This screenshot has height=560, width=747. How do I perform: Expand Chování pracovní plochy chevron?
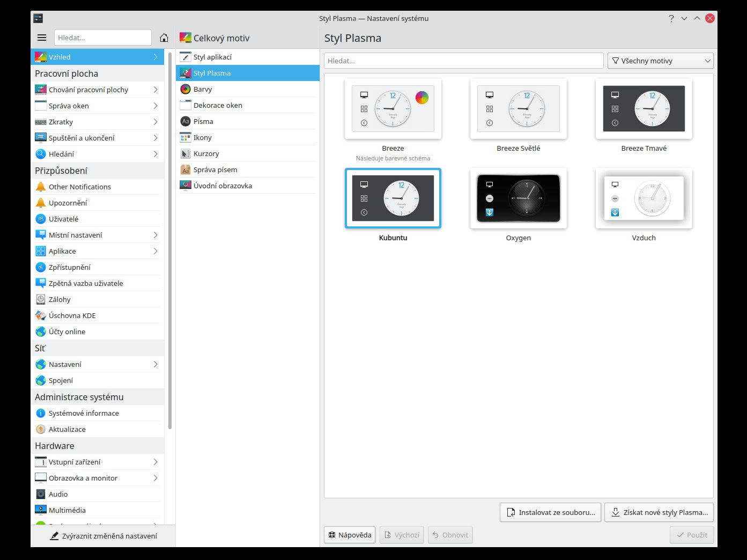point(156,90)
